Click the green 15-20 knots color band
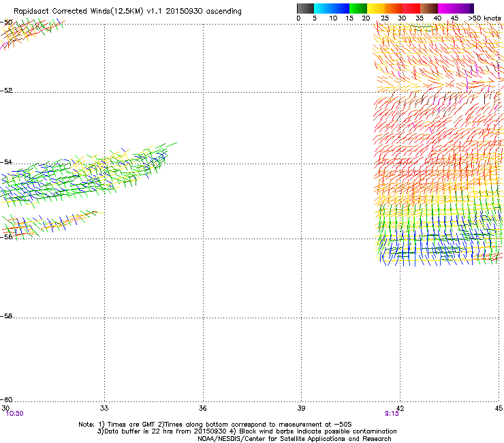Screen dimensions: 504x443 [358, 8]
